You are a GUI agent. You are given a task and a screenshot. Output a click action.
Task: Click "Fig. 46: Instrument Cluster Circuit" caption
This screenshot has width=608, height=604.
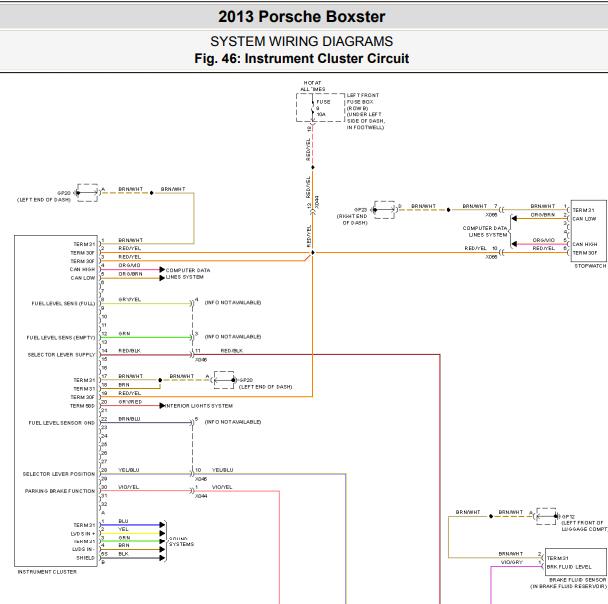(x=301, y=59)
